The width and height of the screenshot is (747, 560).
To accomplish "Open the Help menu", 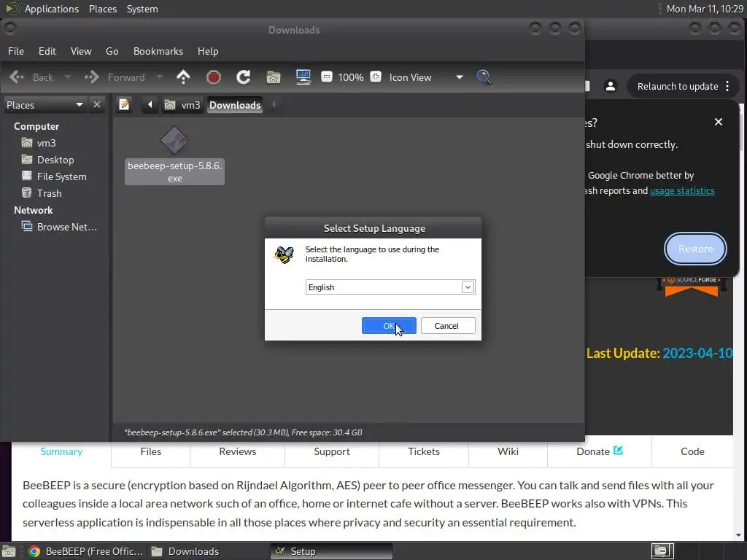I will click(x=208, y=51).
